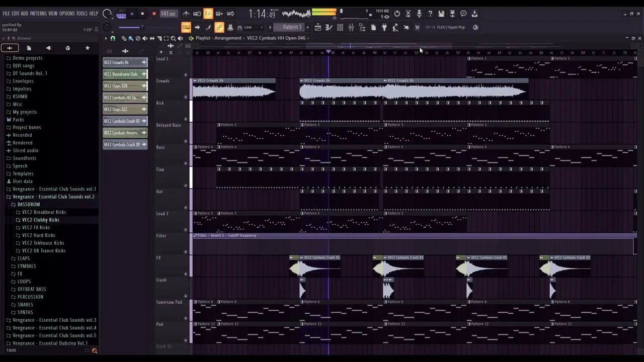Select VEC2 Hard Kicks folder

38,235
